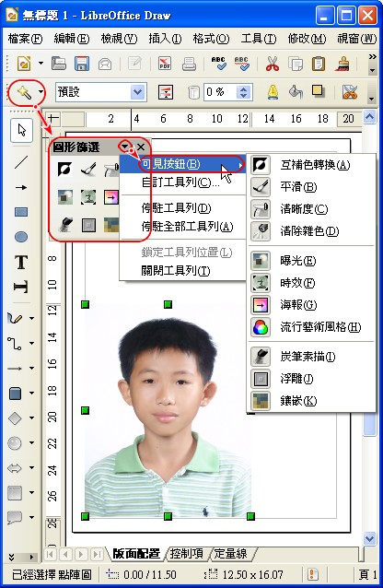This screenshot has height=588, width=383.
Task: Click the graphic filter wand icon
Action: [x=24, y=92]
